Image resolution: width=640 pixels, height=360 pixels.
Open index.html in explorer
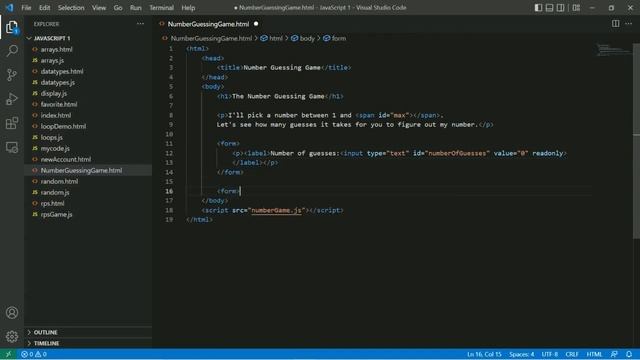click(56, 116)
